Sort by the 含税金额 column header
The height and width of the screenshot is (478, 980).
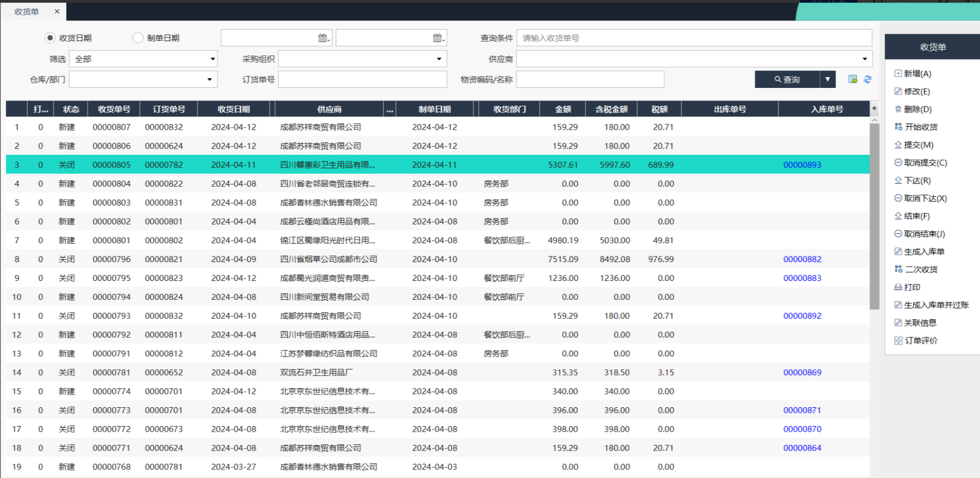(611, 109)
